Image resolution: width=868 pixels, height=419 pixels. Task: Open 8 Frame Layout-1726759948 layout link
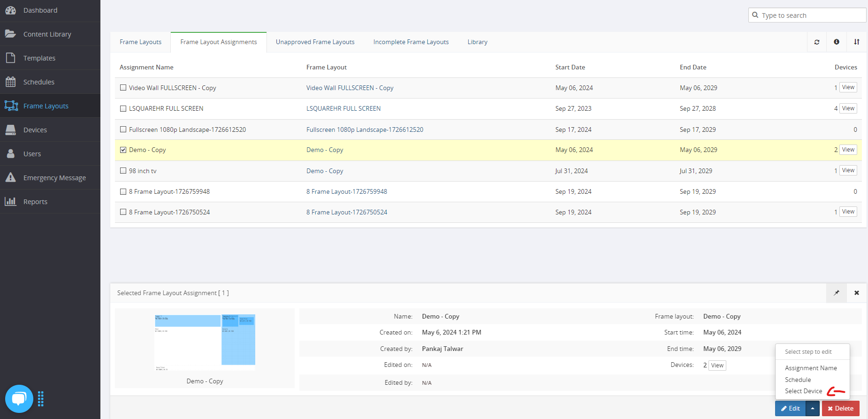click(x=347, y=191)
